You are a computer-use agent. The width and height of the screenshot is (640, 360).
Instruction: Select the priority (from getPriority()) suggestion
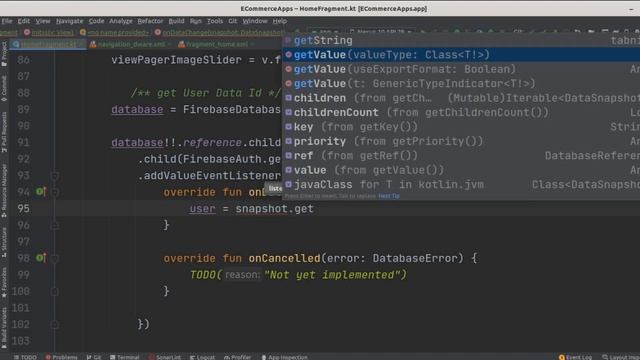click(x=461, y=141)
